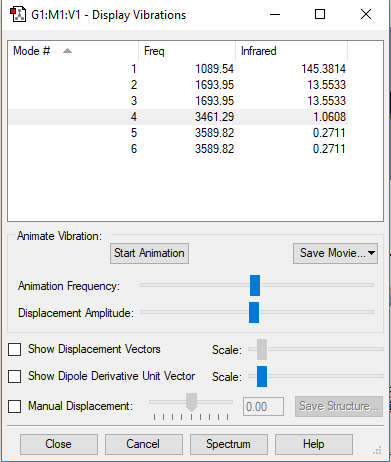Click the Cancel button
This screenshot has width=391, height=462.
click(144, 444)
